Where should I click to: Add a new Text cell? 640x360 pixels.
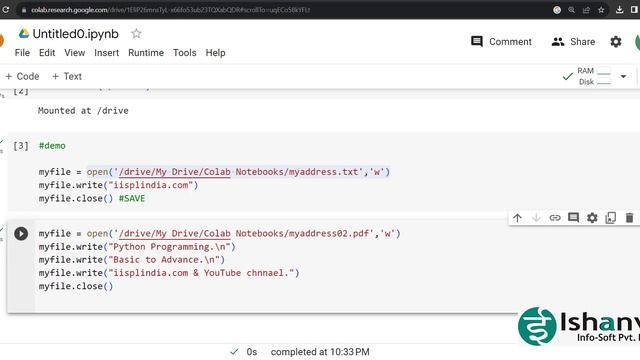(67, 76)
